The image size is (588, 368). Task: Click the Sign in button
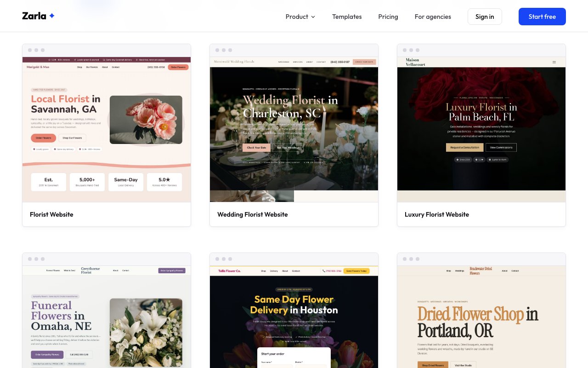485,17
